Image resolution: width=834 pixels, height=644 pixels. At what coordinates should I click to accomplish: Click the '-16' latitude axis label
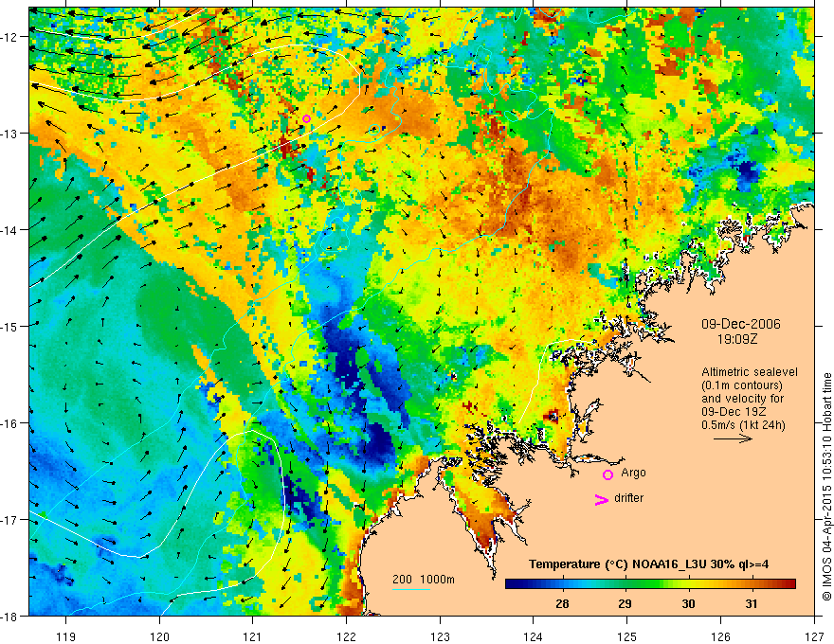pos(10,423)
